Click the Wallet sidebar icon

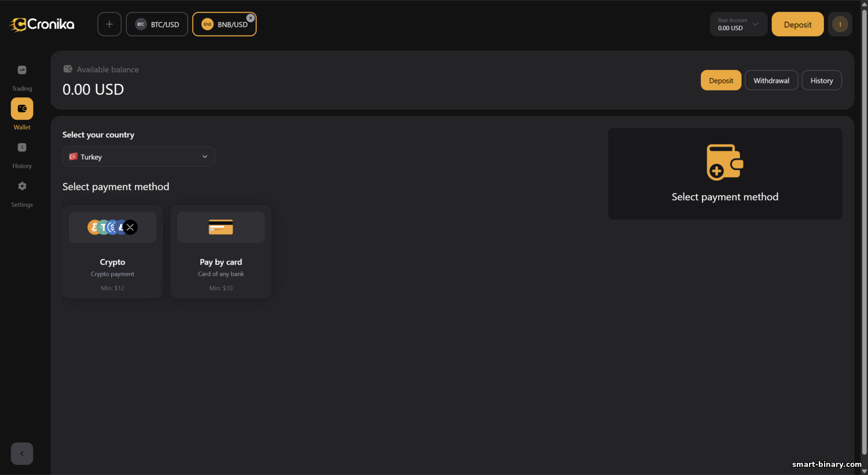point(22,109)
